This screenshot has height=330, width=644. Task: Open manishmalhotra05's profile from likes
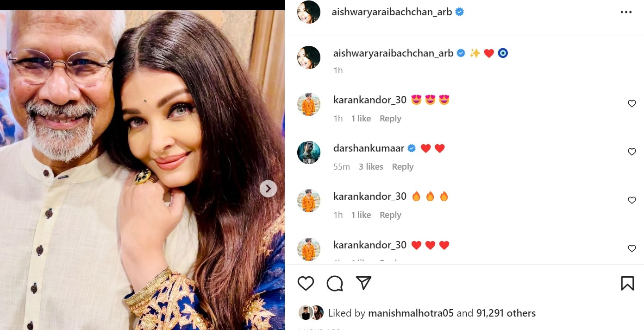(x=411, y=313)
